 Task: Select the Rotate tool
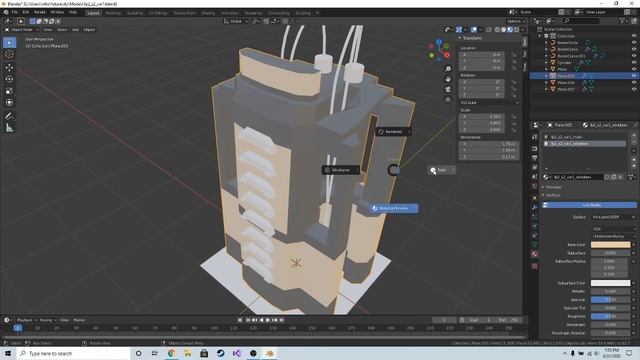point(9,79)
